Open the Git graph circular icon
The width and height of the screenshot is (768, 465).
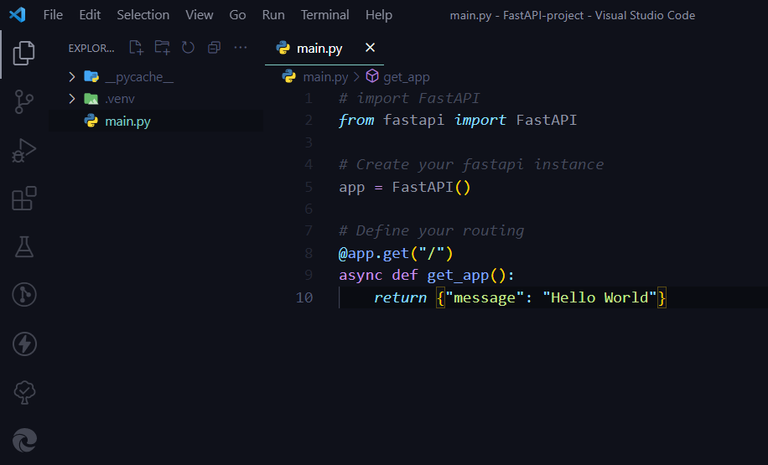point(24,295)
